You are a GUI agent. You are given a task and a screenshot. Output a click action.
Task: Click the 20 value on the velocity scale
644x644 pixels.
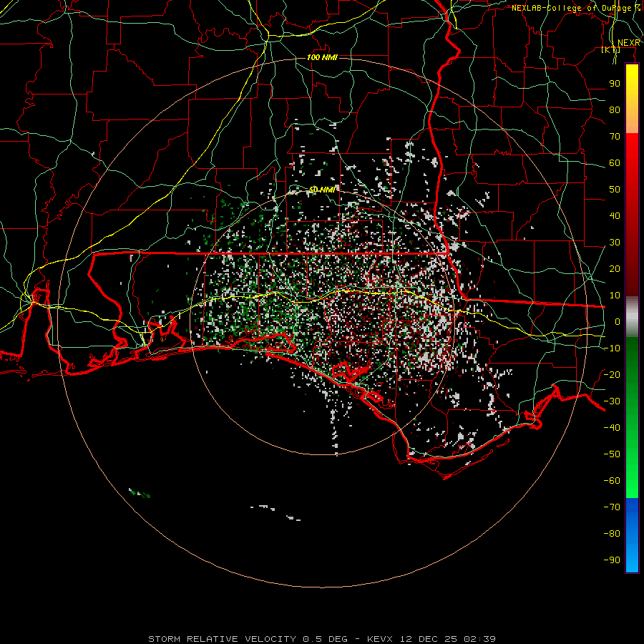(x=615, y=269)
